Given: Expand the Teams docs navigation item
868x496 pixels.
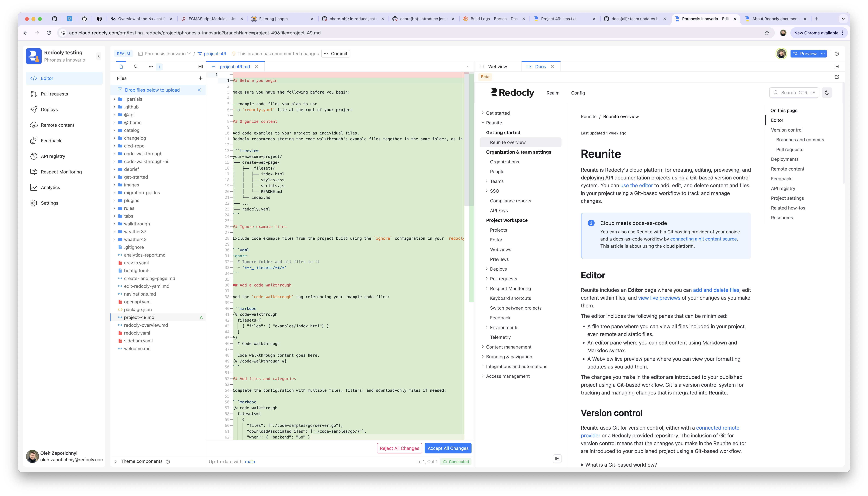Looking at the screenshot, I should click(486, 181).
